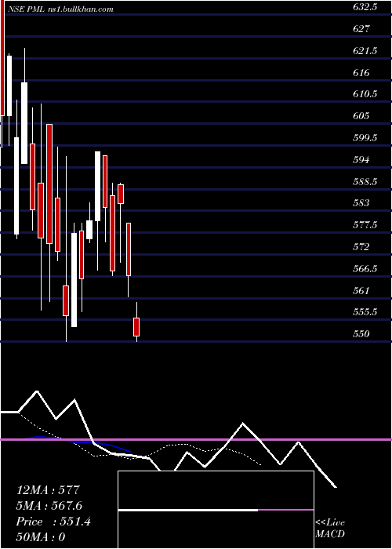Click the 566.5 price axis label
392x549 pixels.
click(365, 268)
